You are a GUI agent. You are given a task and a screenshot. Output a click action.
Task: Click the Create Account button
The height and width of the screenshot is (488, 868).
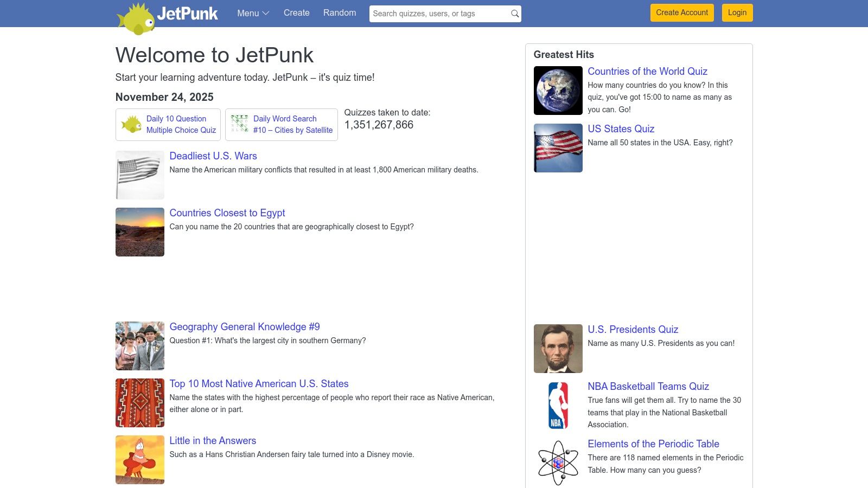click(681, 12)
